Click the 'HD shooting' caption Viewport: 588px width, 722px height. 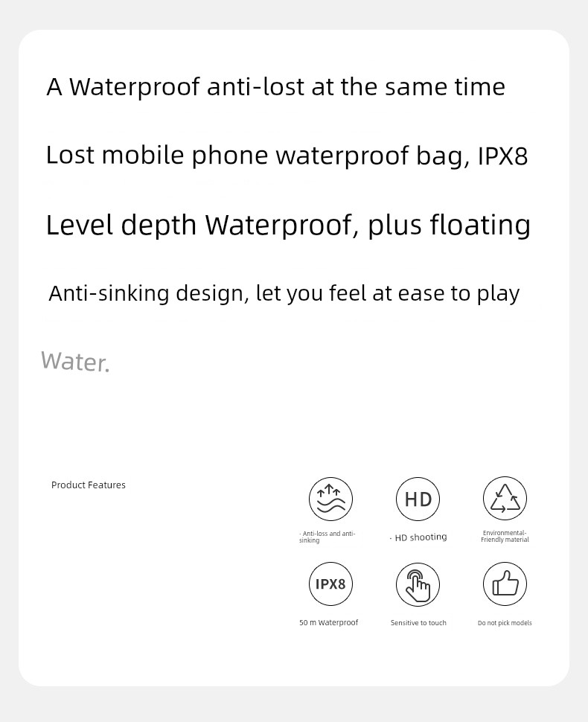coord(418,537)
